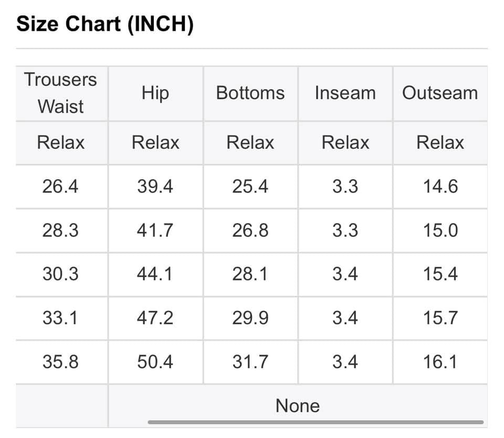The height and width of the screenshot is (438, 504).
Task: Select the 26.4 waist value cell
Action: click(x=60, y=186)
